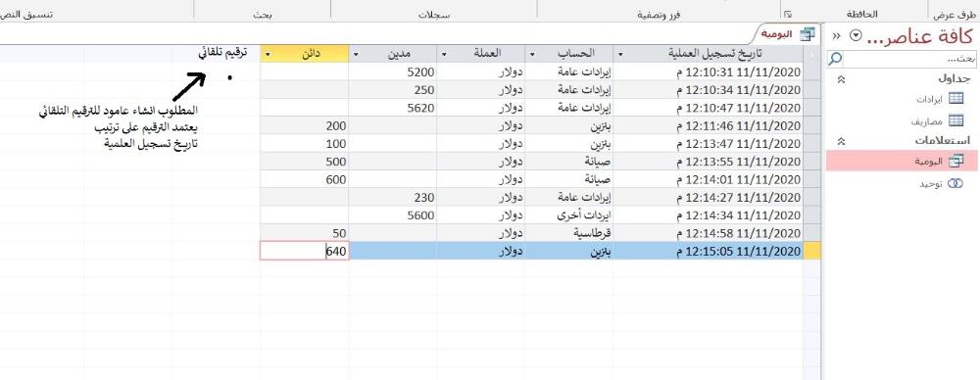980x380 pixels.
Task: Select the record selector of highlighted row
Action: tap(811, 252)
